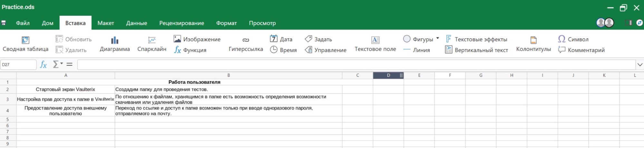
Task: Click cell 'Предоставление доступа внешнему пользователю'
Action: tap(66, 111)
